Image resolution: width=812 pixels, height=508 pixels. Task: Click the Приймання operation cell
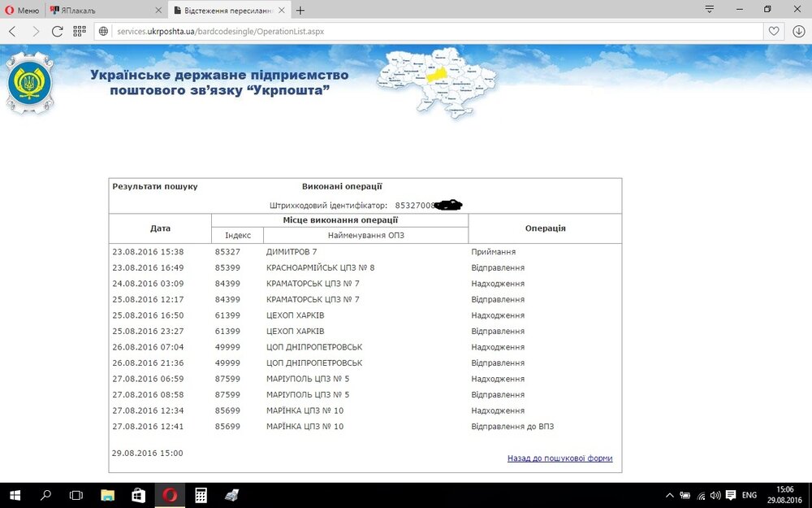tap(494, 252)
